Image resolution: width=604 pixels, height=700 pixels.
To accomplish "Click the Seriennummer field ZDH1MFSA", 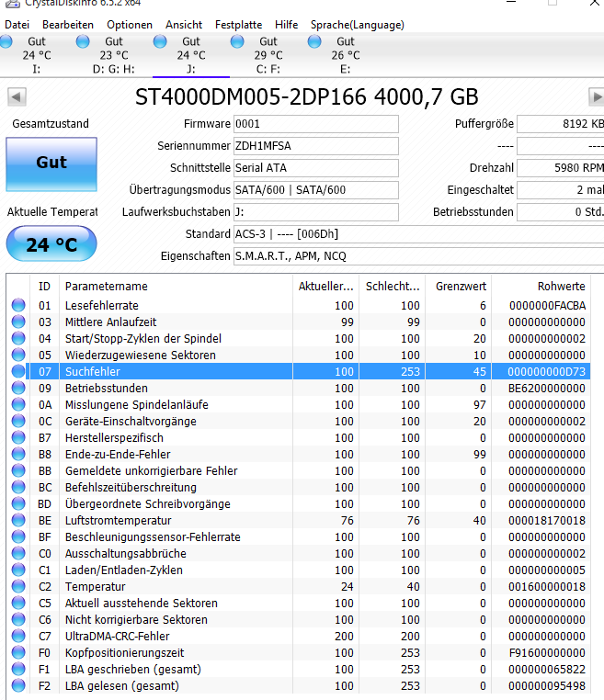I will click(x=316, y=146).
